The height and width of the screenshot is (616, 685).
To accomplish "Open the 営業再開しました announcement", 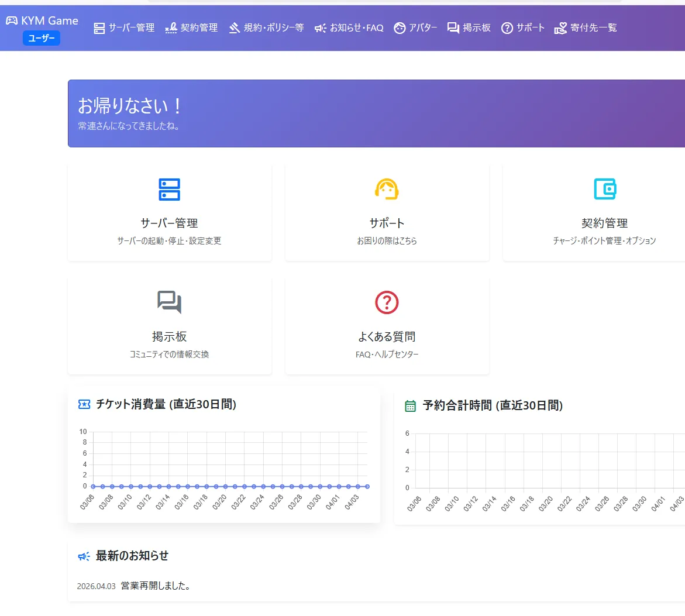I will 156,586.
